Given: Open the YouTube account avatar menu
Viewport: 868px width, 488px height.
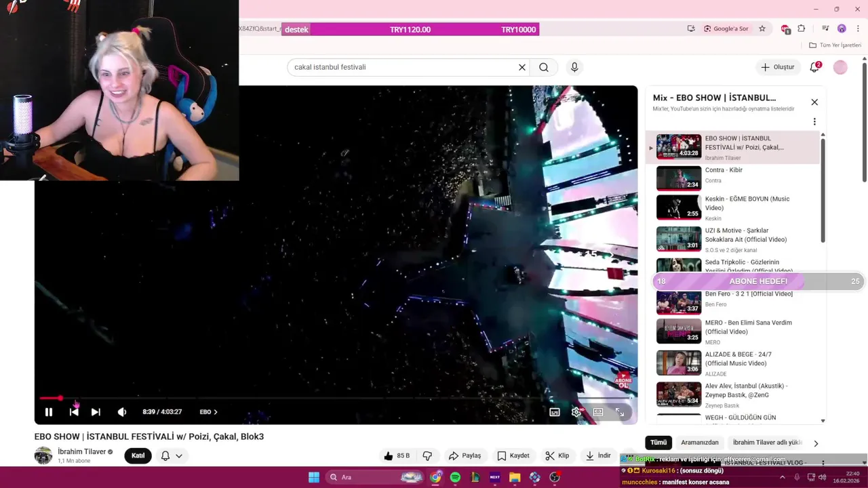Looking at the screenshot, I should click(x=840, y=67).
